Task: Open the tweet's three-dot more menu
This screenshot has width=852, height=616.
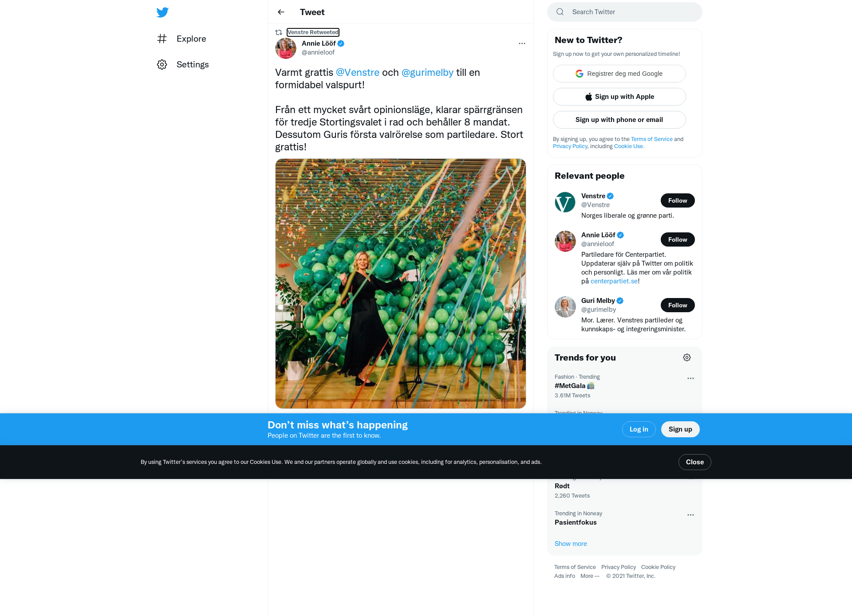Action: pos(522,43)
